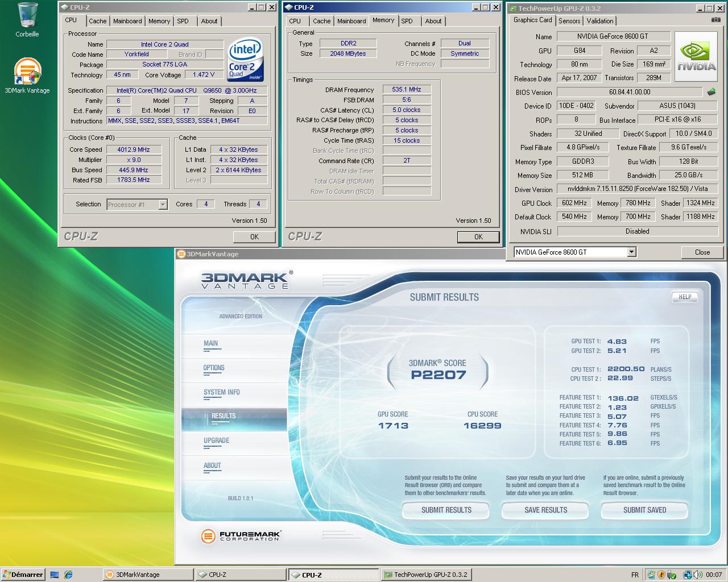The image size is (728, 582).
Task: Open Memory tab in left CPU-Z window
Action: pyautogui.click(x=159, y=21)
